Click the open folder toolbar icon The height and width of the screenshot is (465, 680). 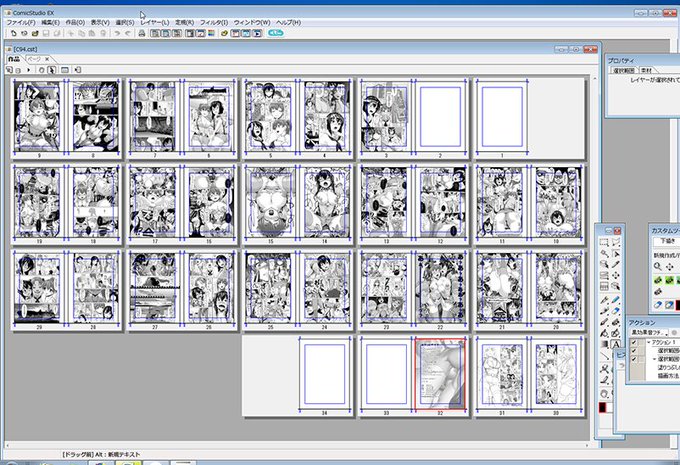click(35, 33)
